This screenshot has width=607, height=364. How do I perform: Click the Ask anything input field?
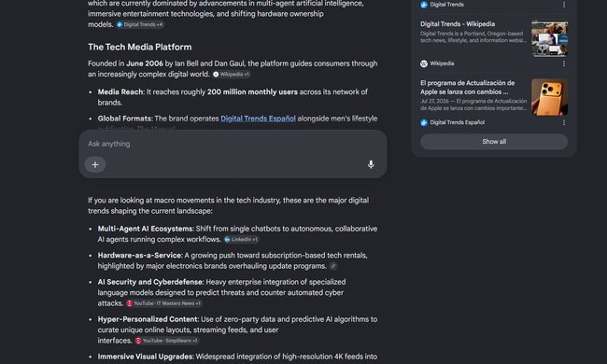[x=233, y=144]
